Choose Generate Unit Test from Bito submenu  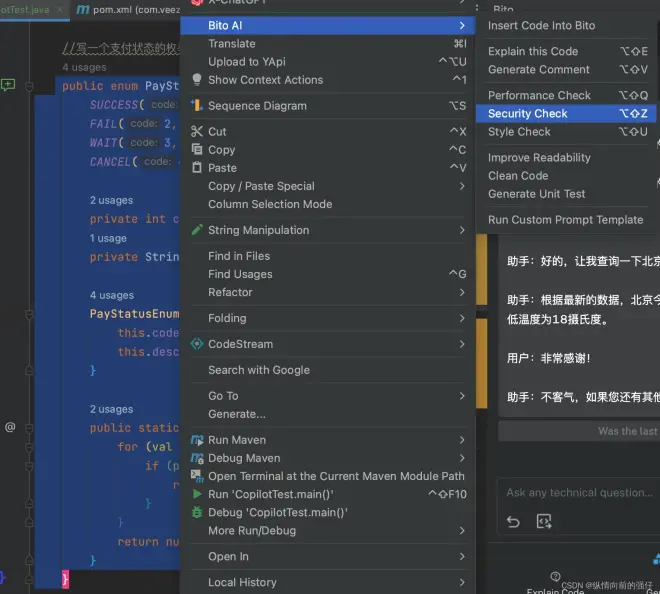pyautogui.click(x=537, y=194)
